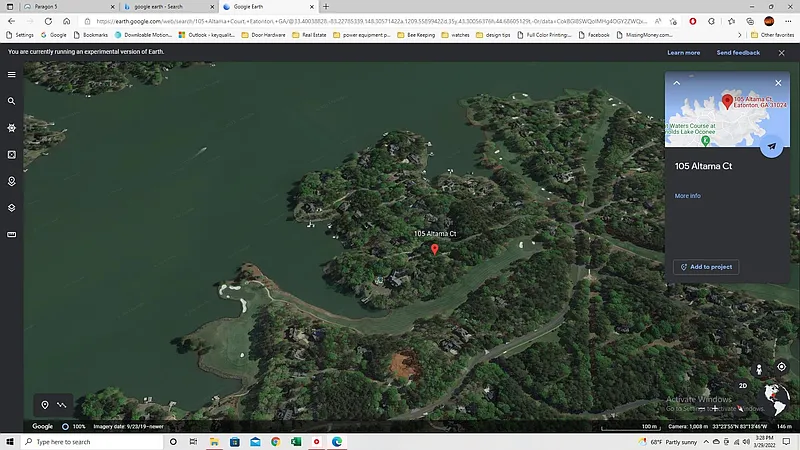Click the I'm Feeling Lucky dice icon
Image resolution: width=800 pixels, height=450 pixels.
(x=12, y=155)
